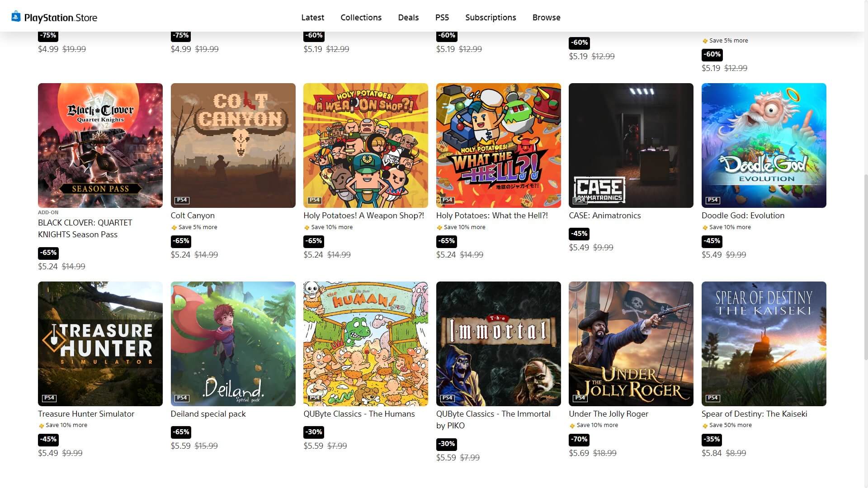
Task: Click the -65% discount badge for Colt Canyon
Action: click(x=181, y=241)
